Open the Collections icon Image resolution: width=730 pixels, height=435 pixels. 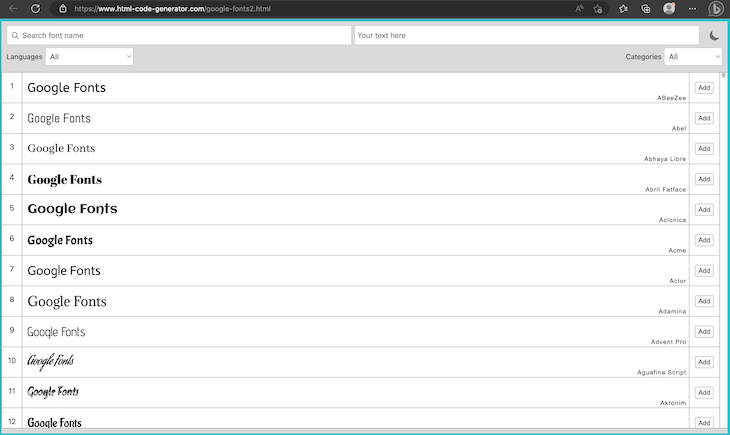[x=645, y=8]
